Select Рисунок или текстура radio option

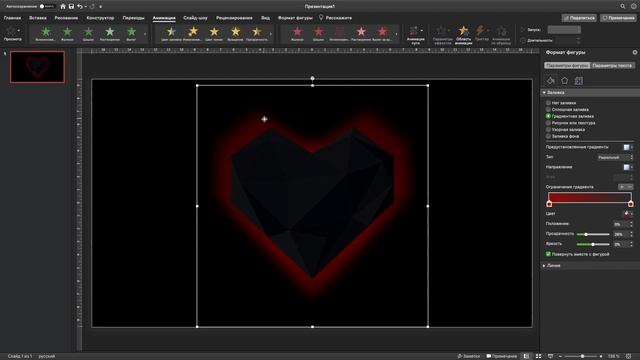(548, 123)
